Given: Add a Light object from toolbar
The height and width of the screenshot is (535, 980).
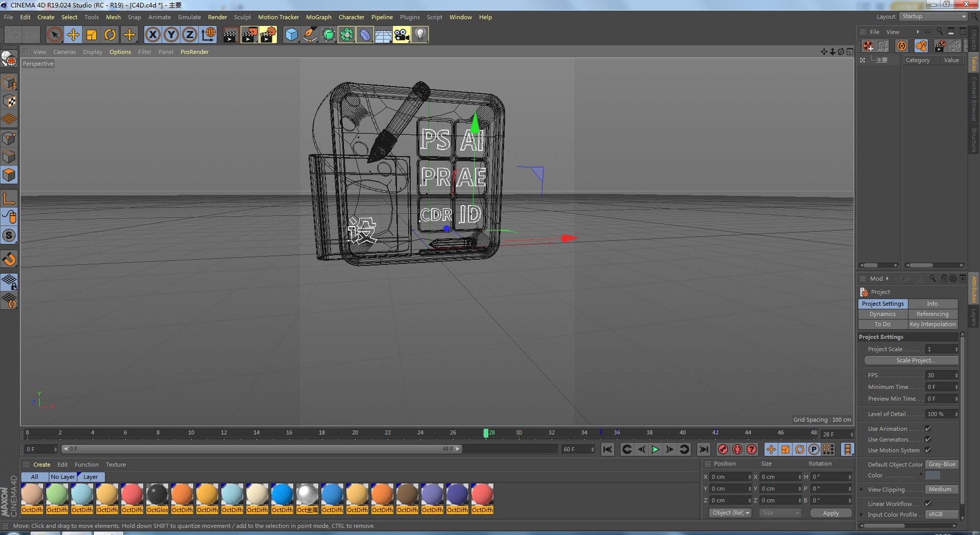Looking at the screenshot, I should [x=420, y=35].
